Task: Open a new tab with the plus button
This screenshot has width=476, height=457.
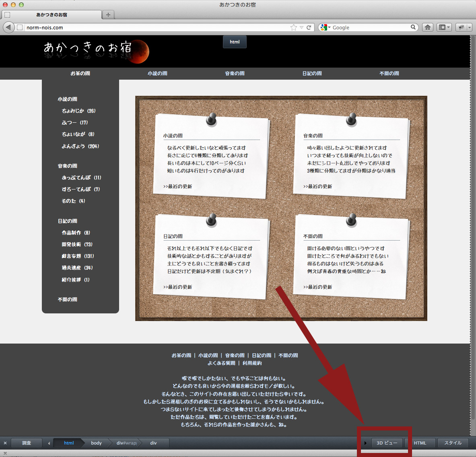Action: click(108, 15)
